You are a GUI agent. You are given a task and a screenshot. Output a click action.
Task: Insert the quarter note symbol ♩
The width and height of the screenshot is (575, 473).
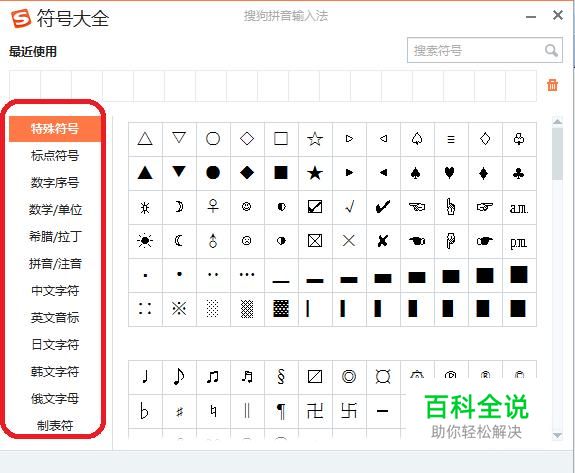(x=145, y=377)
